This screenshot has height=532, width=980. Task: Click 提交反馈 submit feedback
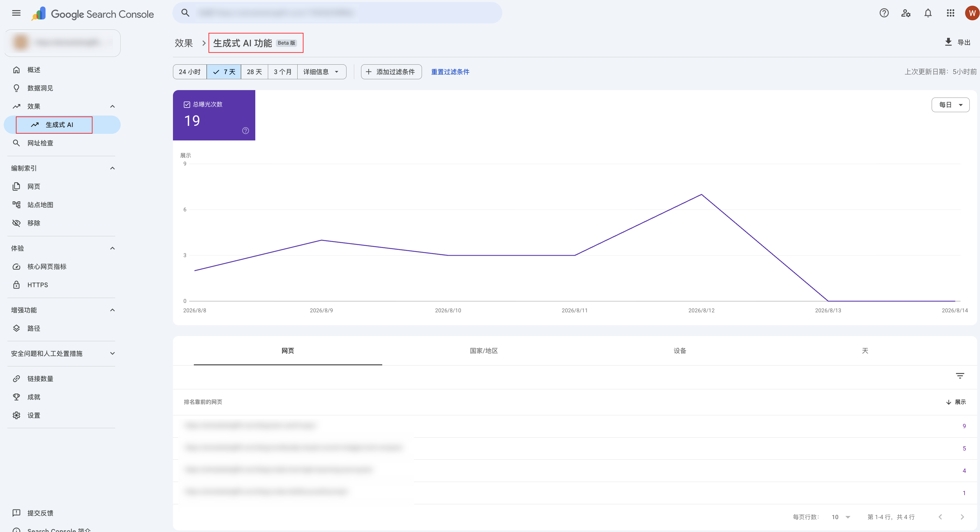pos(62,513)
